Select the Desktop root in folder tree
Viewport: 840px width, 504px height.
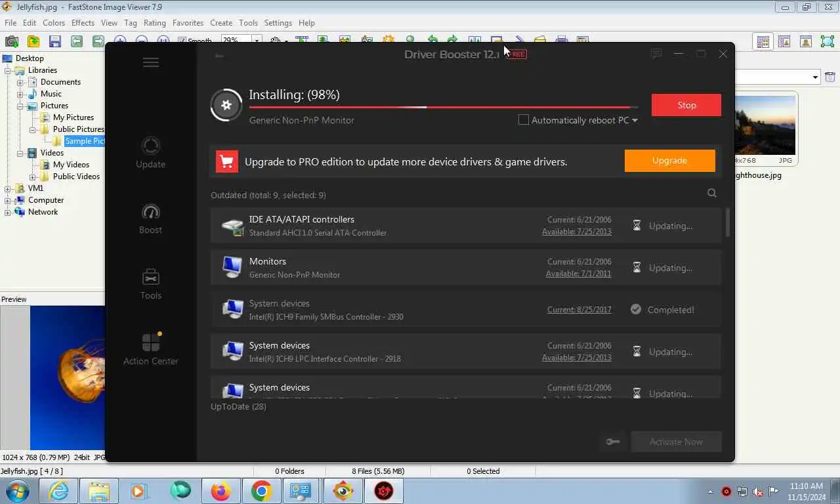[x=30, y=58]
